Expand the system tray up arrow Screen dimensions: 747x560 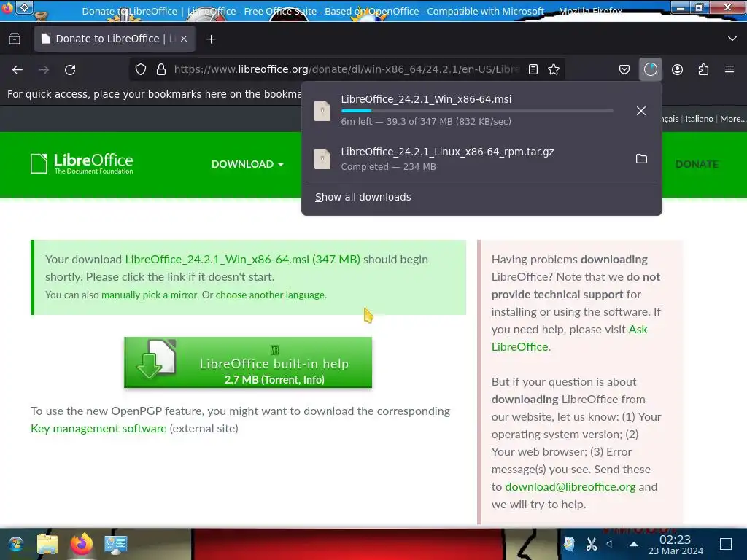(x=634, y=543)
